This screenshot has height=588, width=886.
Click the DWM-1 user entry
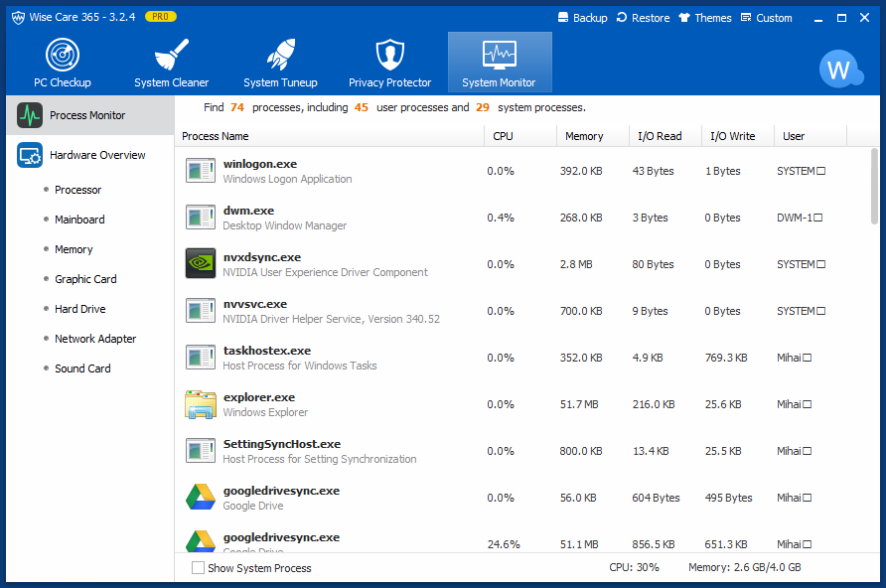[x=800, y=219]
